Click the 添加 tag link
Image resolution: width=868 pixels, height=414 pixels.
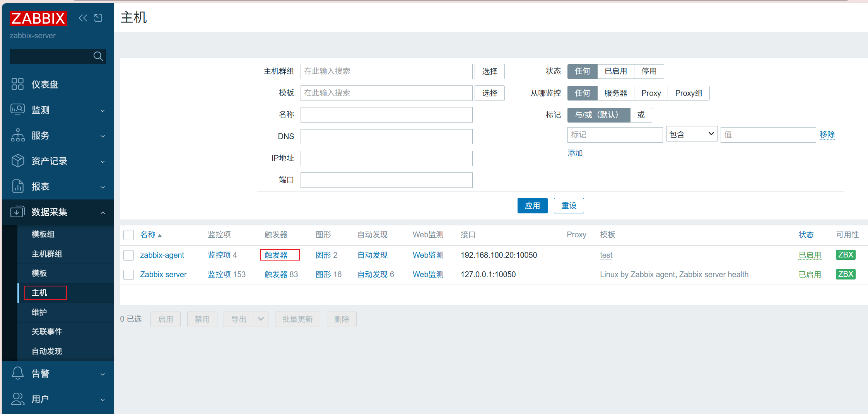pyautogui.click(x=575, y=153)
